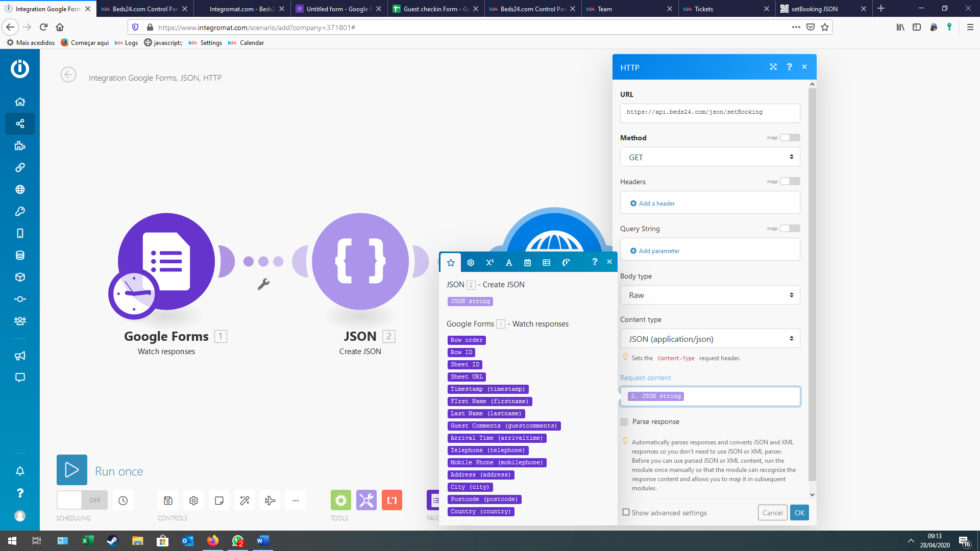The height and width of the screenshot is (551, 980).
Task: Click the JSON Create JSON module
Action: [360, 261]
